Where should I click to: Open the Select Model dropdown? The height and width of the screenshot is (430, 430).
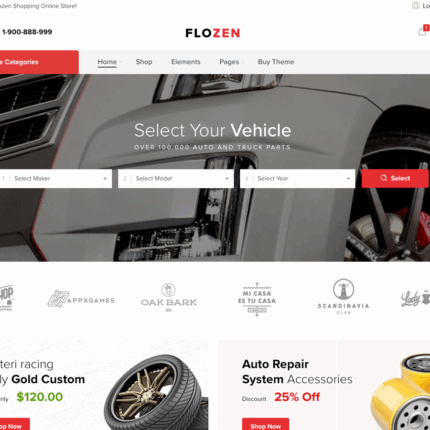point(176,179)
